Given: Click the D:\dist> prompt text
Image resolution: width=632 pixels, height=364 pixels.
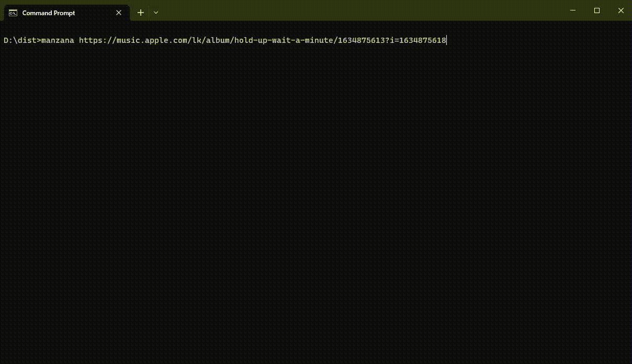Looking at the screenshot, I should 22,40.
